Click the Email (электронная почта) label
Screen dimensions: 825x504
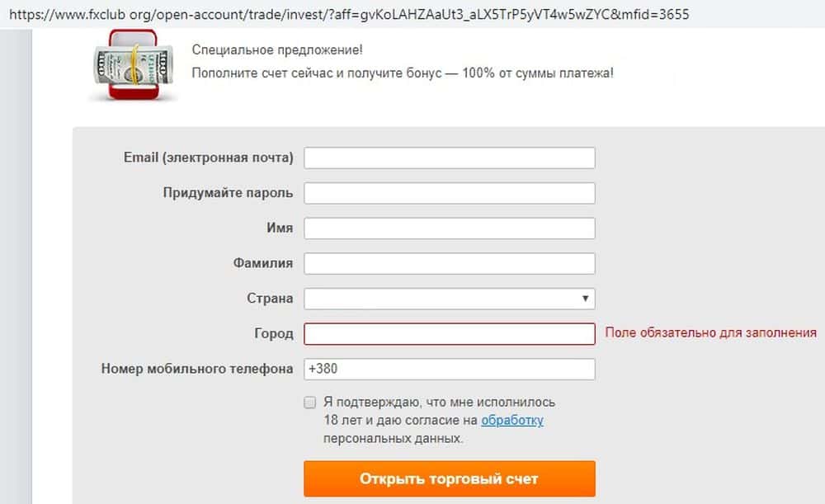click(x=208, y=158)
